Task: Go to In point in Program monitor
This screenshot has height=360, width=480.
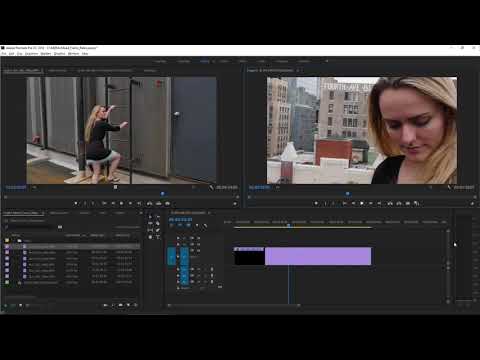Action: (x=345, y=203)
